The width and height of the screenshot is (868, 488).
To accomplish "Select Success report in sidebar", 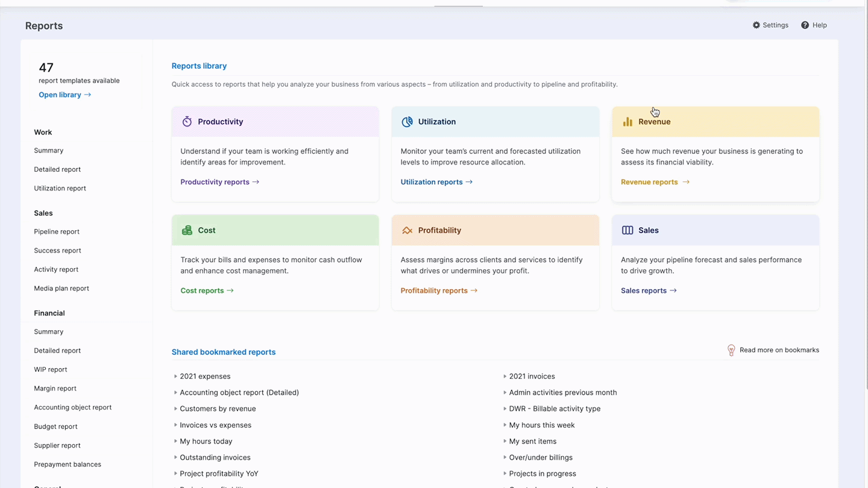I will 57,251.
